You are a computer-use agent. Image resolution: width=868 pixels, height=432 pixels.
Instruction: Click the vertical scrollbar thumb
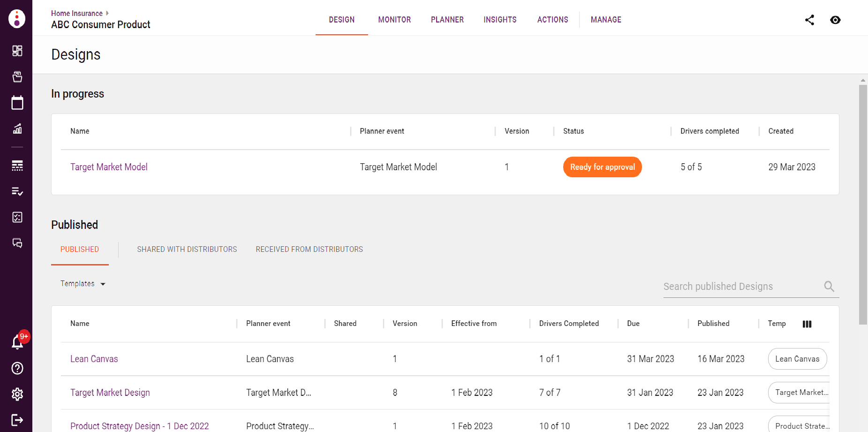[863, 204]
